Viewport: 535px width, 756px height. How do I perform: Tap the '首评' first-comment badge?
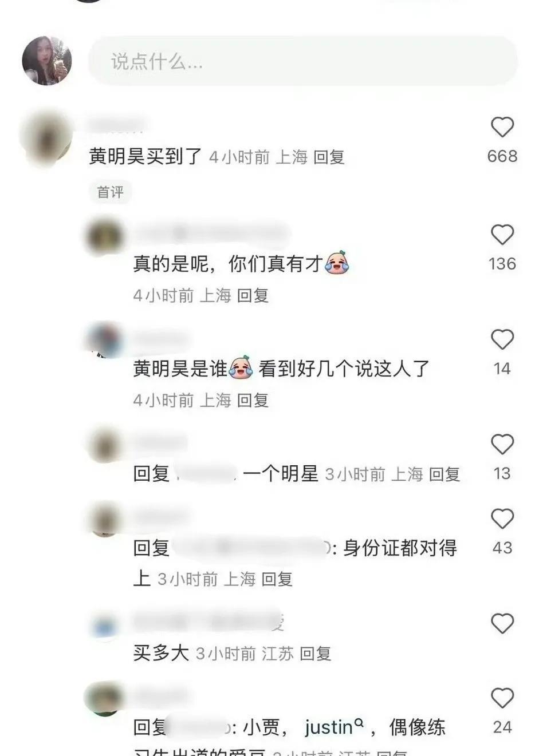[x=111, y=192]
